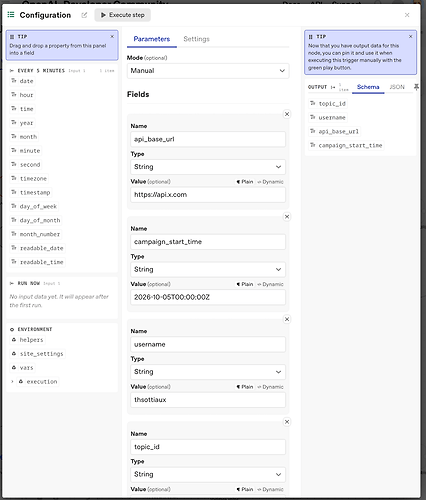
Task: Switch to the Settings tab
Action: coord(196,39)
